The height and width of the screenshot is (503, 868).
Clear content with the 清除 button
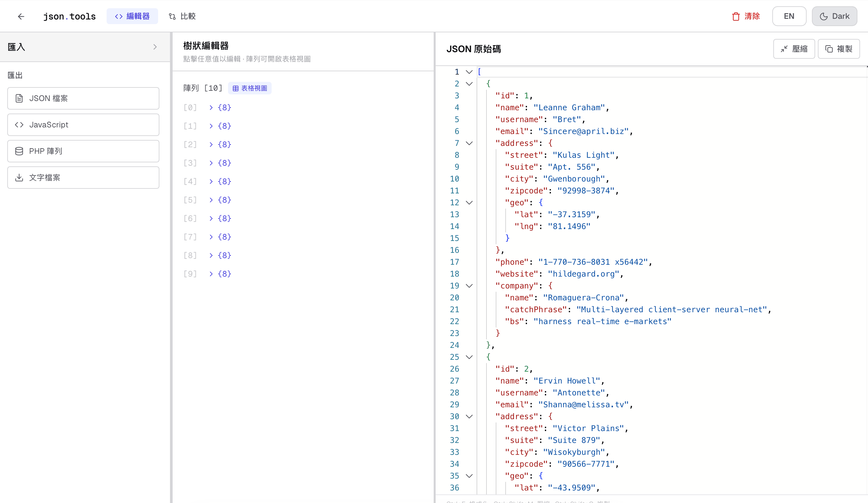(x=746, y=16)
